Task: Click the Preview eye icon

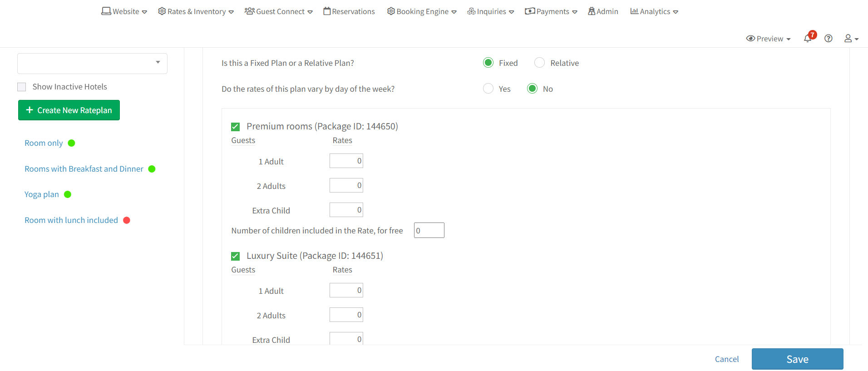Action: coord(750,39)
